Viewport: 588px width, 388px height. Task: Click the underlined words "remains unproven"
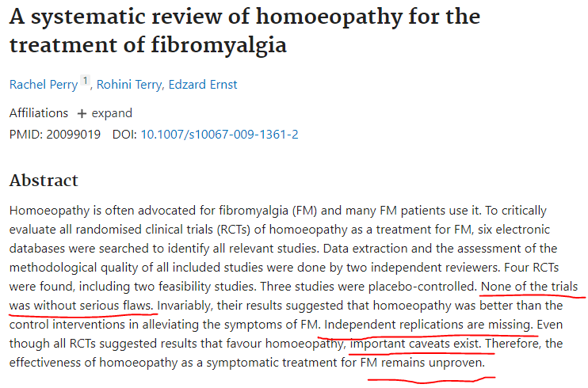[433, 363]
